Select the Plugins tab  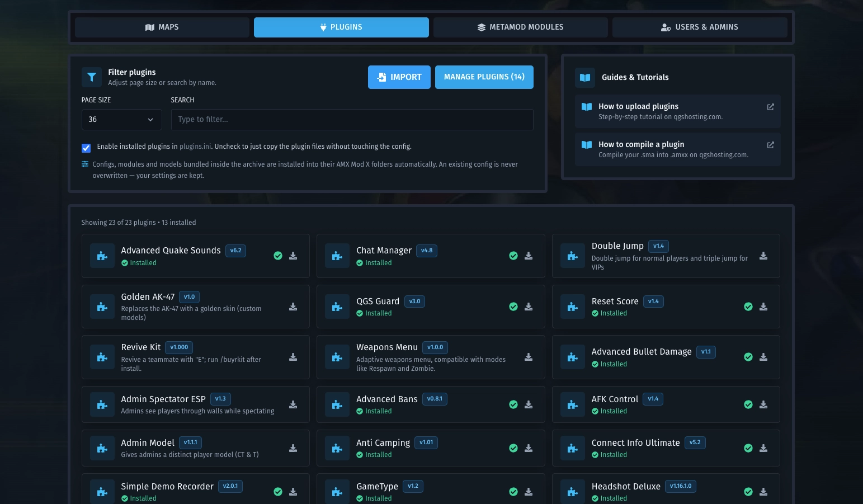click(341, 27)
